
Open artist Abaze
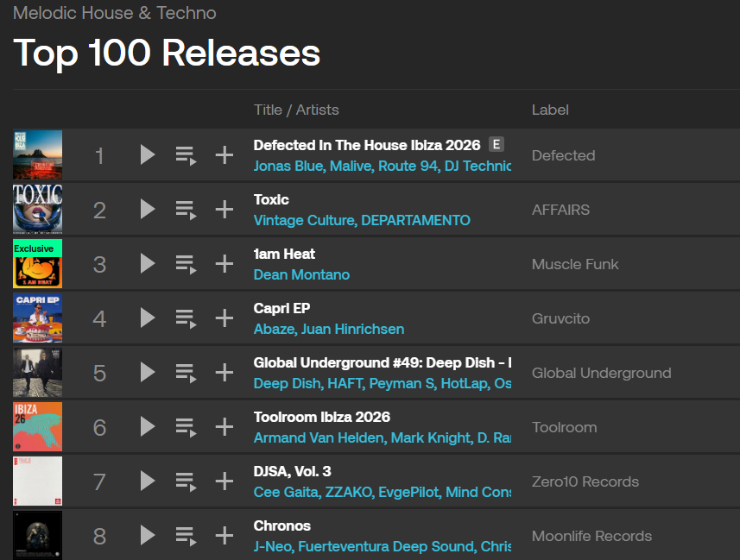[275, 329]
